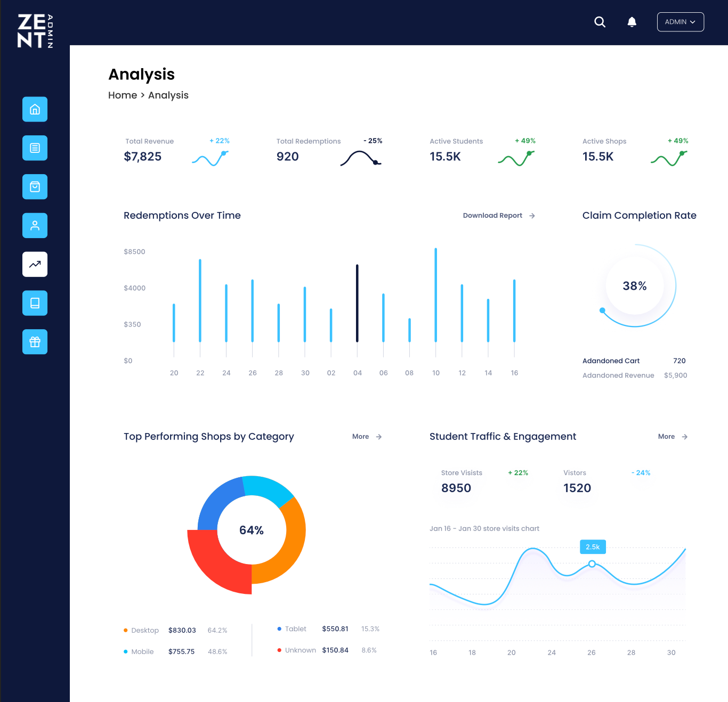728x702 pixels.
Task: Click the search magnifier icon
Action: click(x=600, y=22)
